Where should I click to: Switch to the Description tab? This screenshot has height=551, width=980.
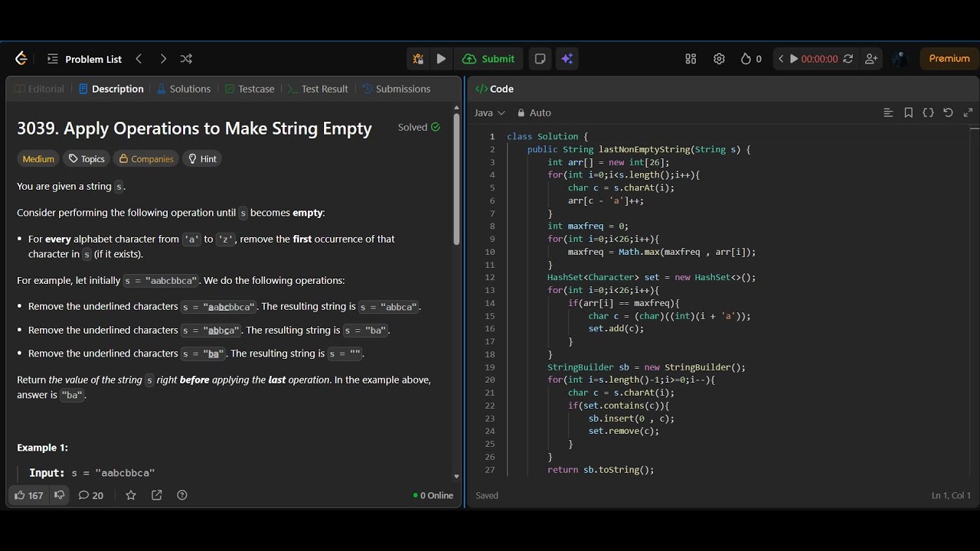[111, 89]
